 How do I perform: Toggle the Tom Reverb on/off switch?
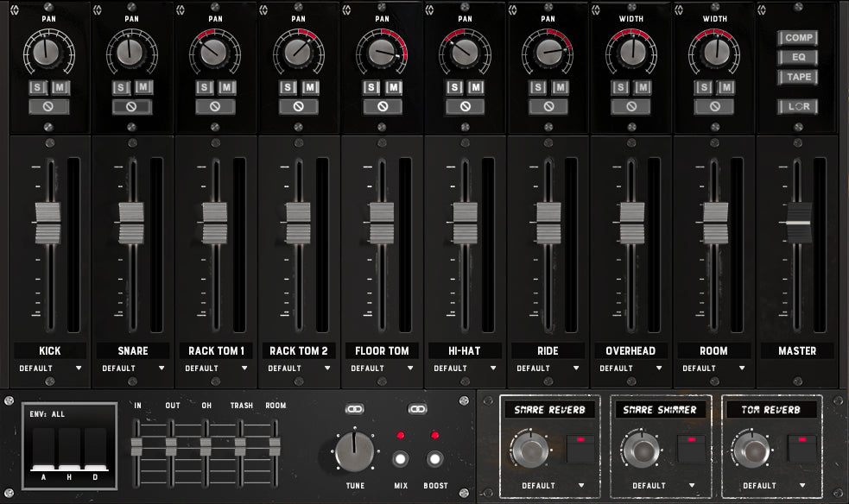point(801,448)
